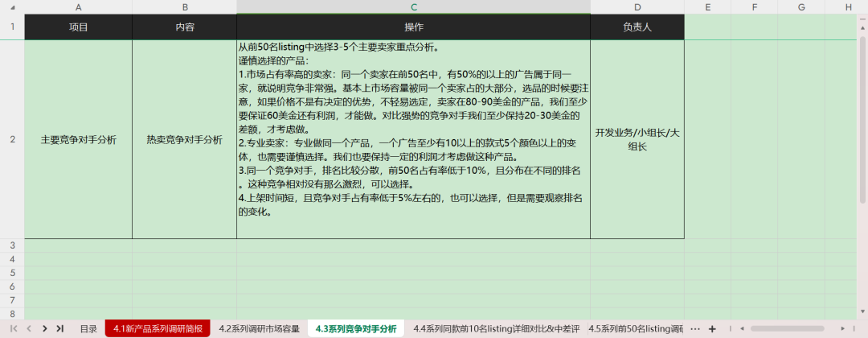Screen dimensions: 868x338
Task: Select row 8 header
Action: click(x=12, y=313)
